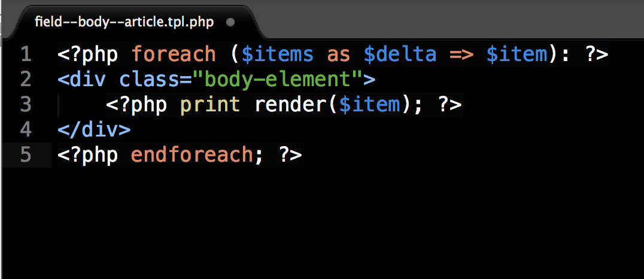Click the => operator on line 1
The height and width of the screenshot is (279, 644).
(461, 54)
